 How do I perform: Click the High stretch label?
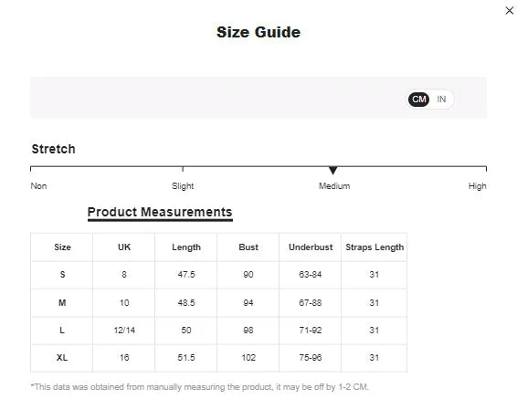477,186
